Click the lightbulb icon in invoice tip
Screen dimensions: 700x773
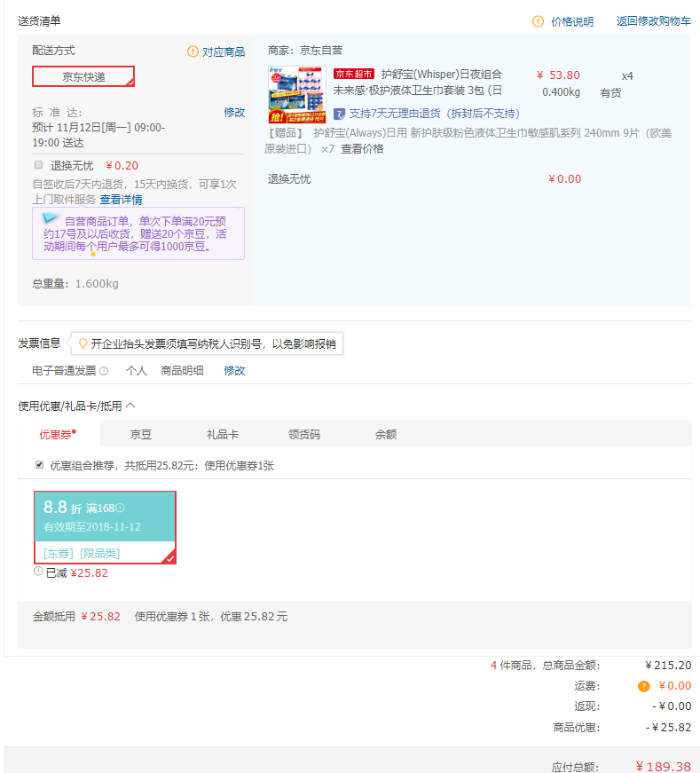click(x=83, y=343)
